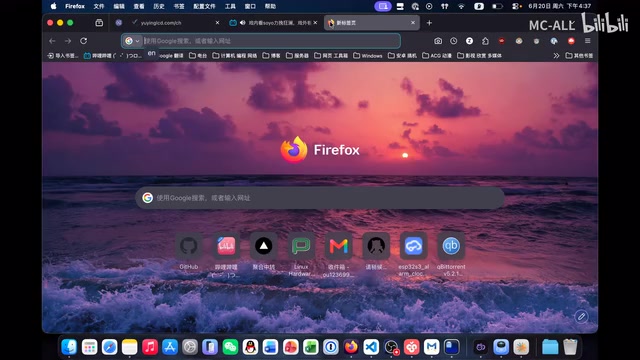
Task: Mute the bilibili tab's audio icon
Action: [242, 23]
